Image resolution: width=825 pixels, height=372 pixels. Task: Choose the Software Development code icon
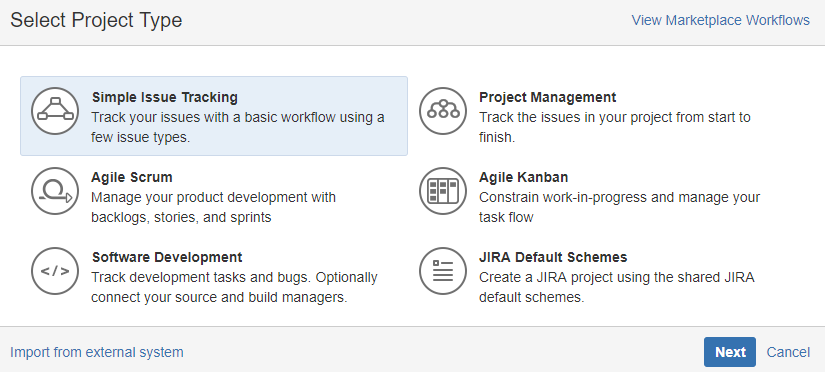coord(55,271)
